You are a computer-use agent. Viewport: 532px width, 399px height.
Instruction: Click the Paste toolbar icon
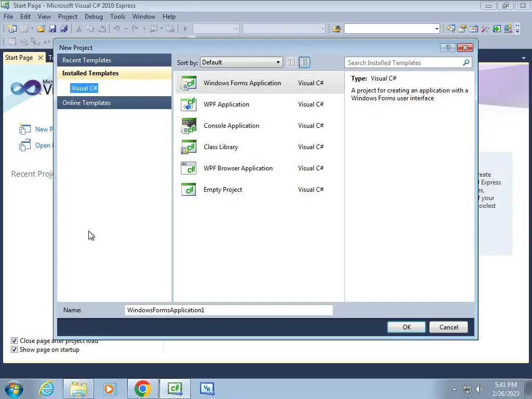click(x=102, y=29)
